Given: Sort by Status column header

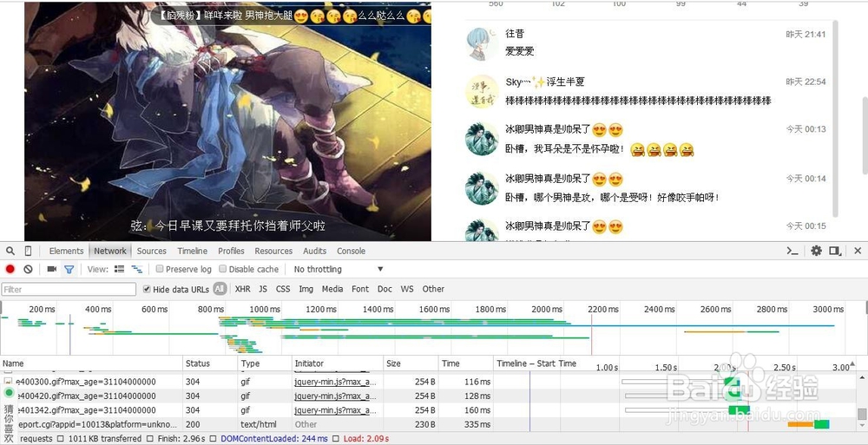Looking at the screenshot, I should pos(210,363).
